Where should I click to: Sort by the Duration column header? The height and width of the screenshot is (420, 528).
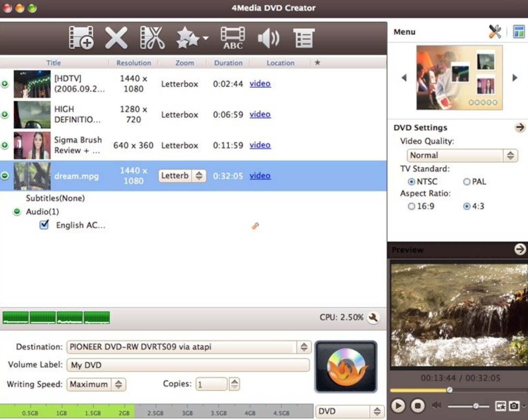coord(228,63)
